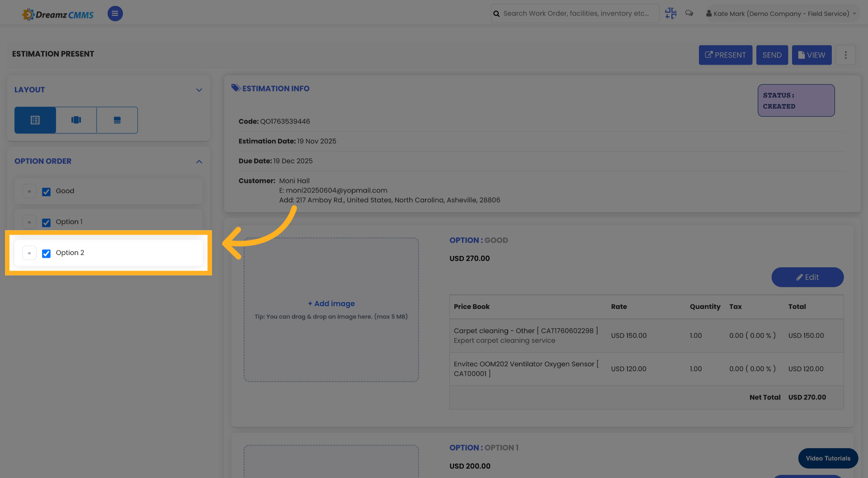Click the USD 150.00 rate cell

(x=628, y=336)
